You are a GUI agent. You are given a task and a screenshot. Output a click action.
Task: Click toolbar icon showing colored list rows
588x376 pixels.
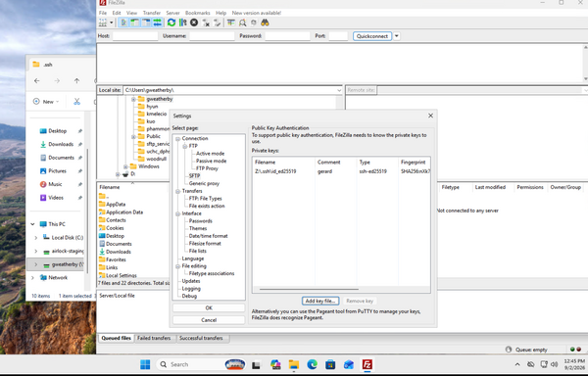click(231, 23)
